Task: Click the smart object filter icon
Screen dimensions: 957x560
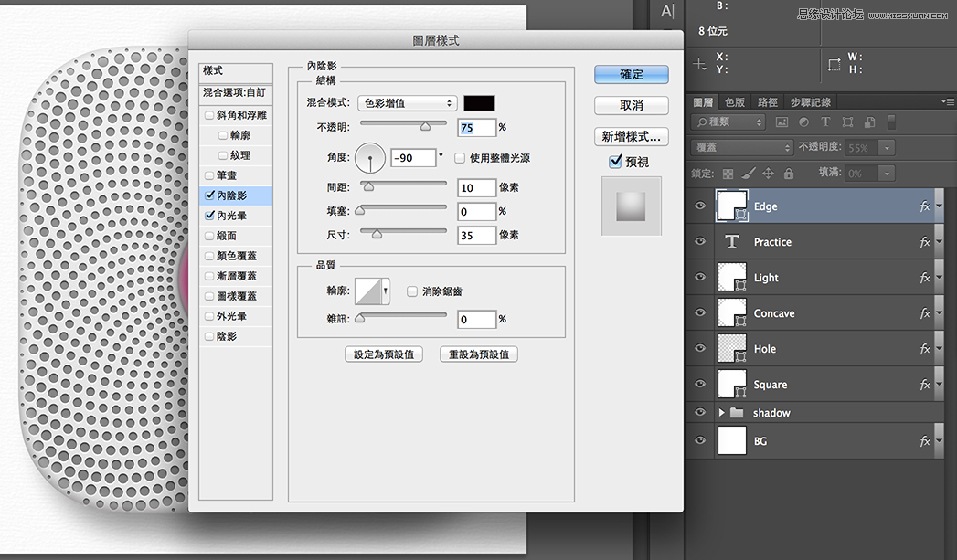Action: [x=870, y=122]
